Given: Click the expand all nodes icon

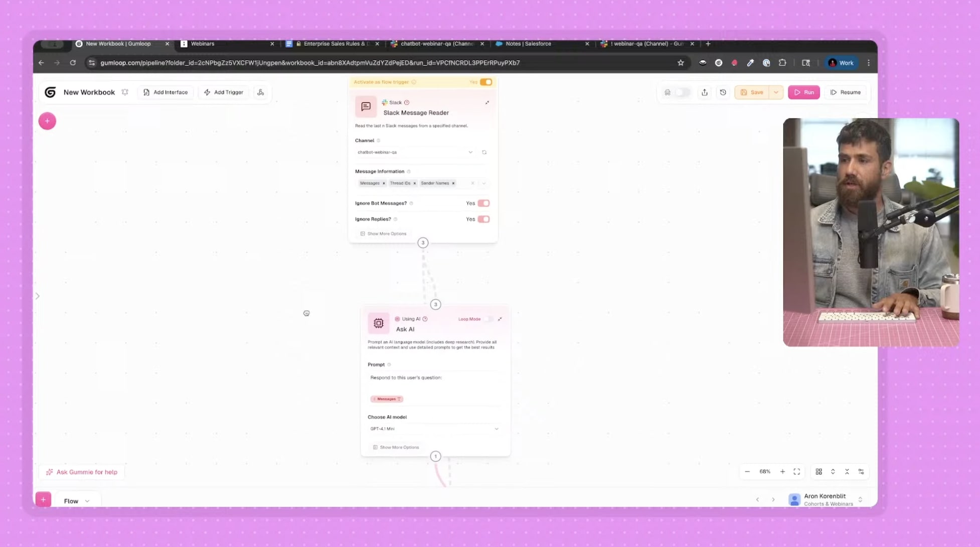Looking at the screenshot, I should click(833, 472).
